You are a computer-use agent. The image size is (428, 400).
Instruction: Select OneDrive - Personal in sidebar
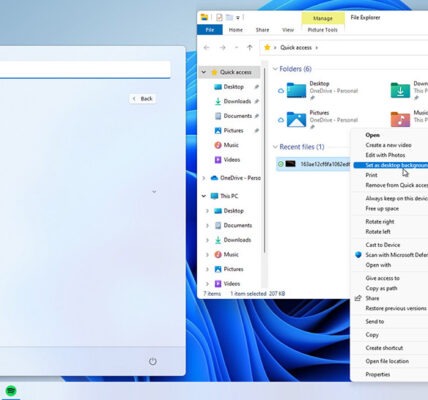point(240,178)
